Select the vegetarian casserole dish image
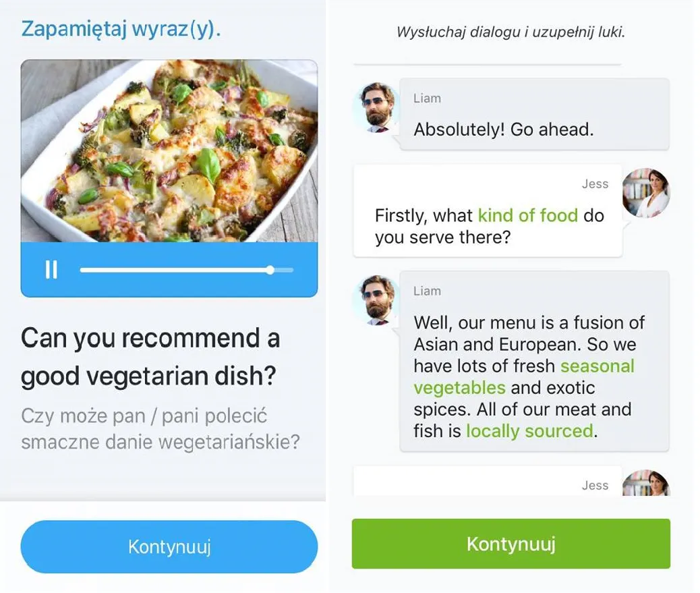Screen dimensions: 700x593 pyautogui.click(x=169, y=151)
